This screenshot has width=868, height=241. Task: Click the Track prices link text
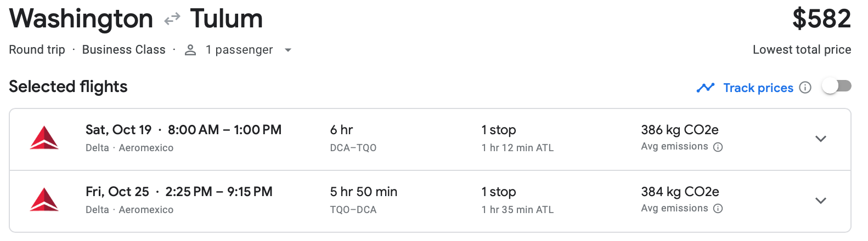[x=758, y=88]
